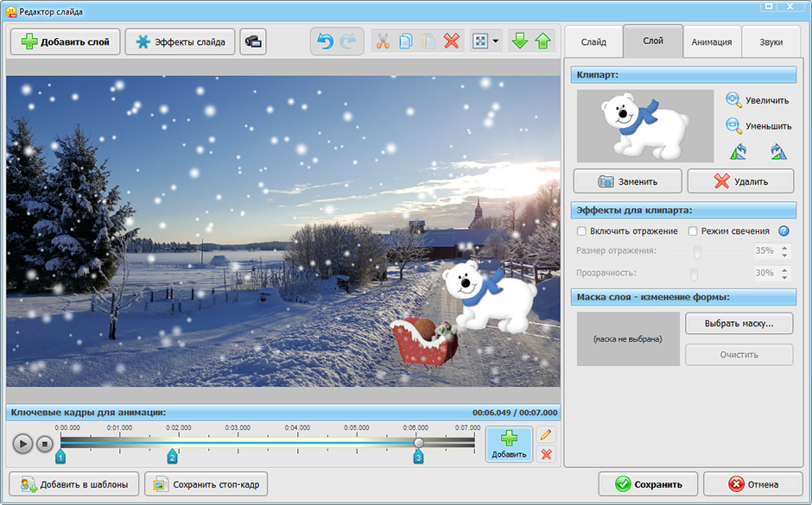The height and width of the screenshot is (505, 812).
Task: Toggle the Режим свечения checkbox
Action: tap(693, 231)
